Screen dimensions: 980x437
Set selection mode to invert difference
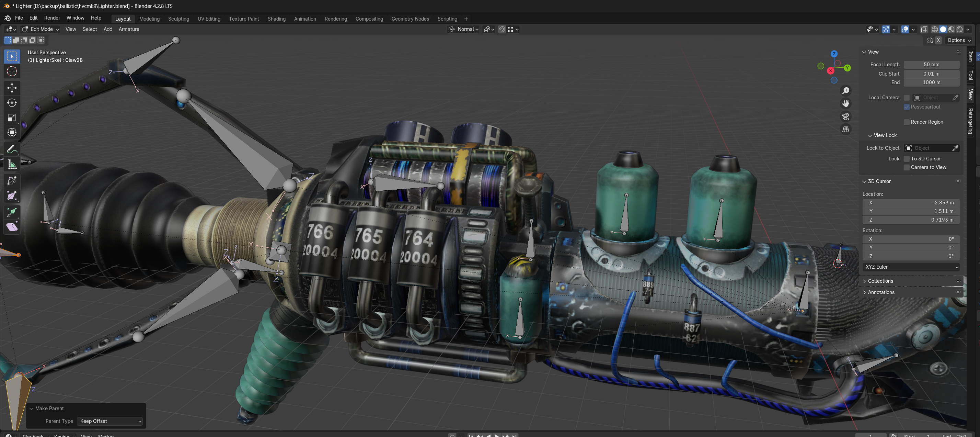tap(33, 40)
